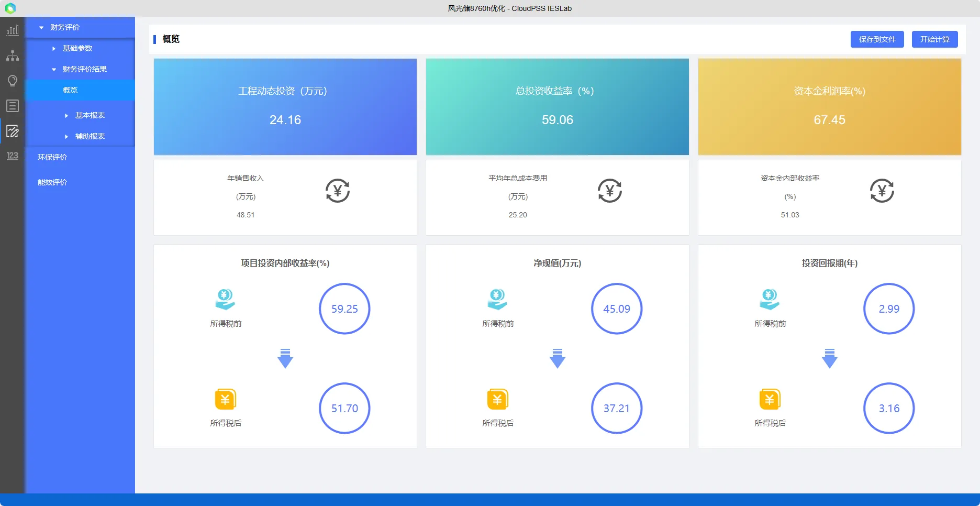Click yen cycle icon beside 平均年总成本费用
The height and width of the screenshot is (506, 980).
point(610,191)
